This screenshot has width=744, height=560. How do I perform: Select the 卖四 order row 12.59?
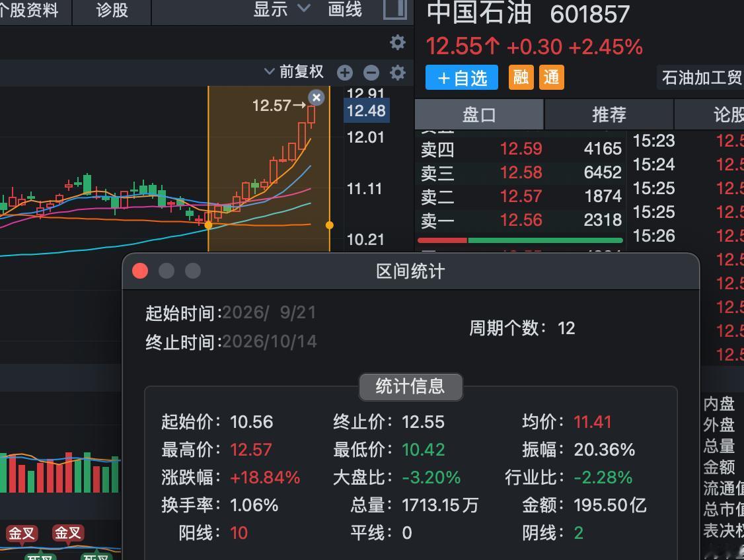tap(521, 149)
